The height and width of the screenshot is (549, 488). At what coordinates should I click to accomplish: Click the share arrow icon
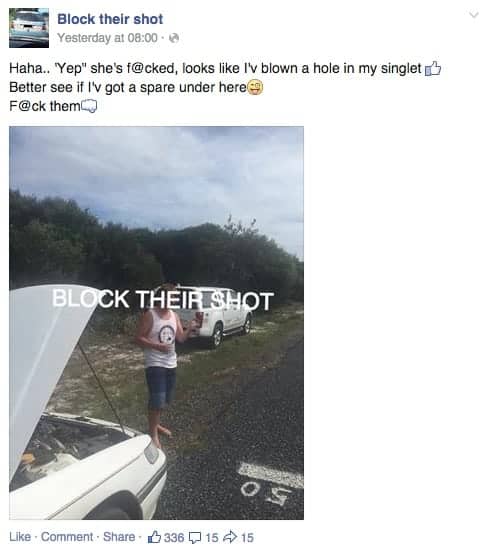[x=230, y=537]
